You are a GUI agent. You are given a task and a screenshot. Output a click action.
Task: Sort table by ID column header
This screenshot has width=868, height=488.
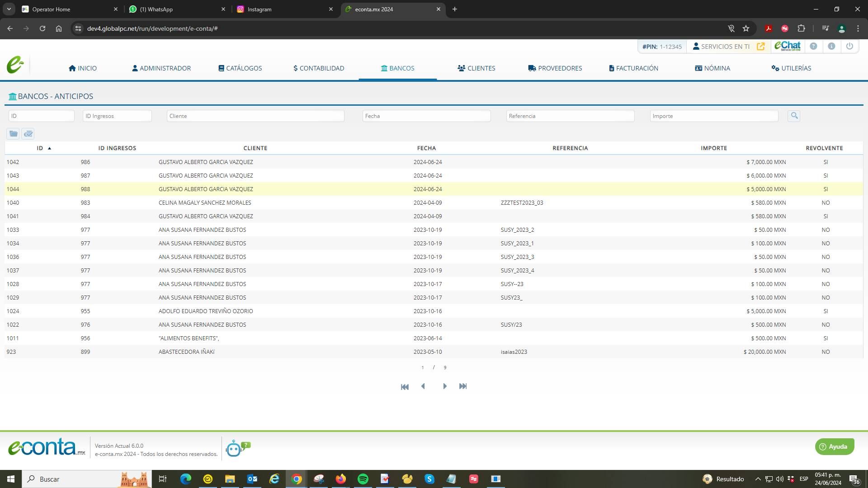point(40,148)
